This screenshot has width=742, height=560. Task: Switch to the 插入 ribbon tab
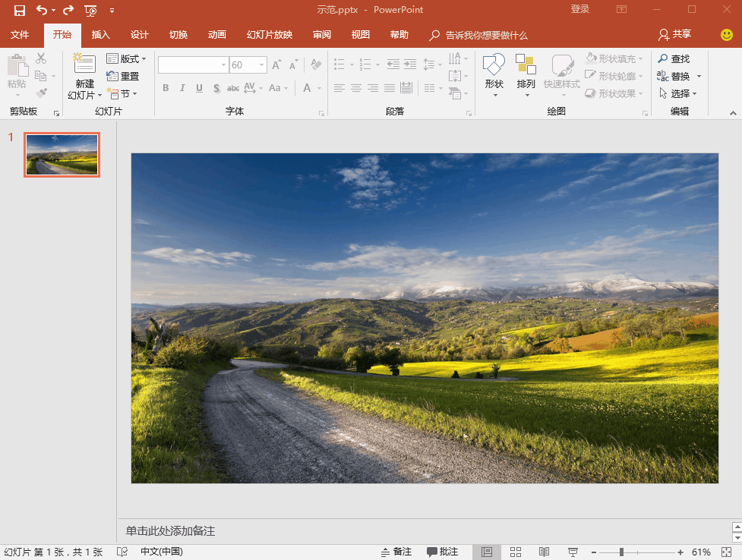tap(99, 35)
